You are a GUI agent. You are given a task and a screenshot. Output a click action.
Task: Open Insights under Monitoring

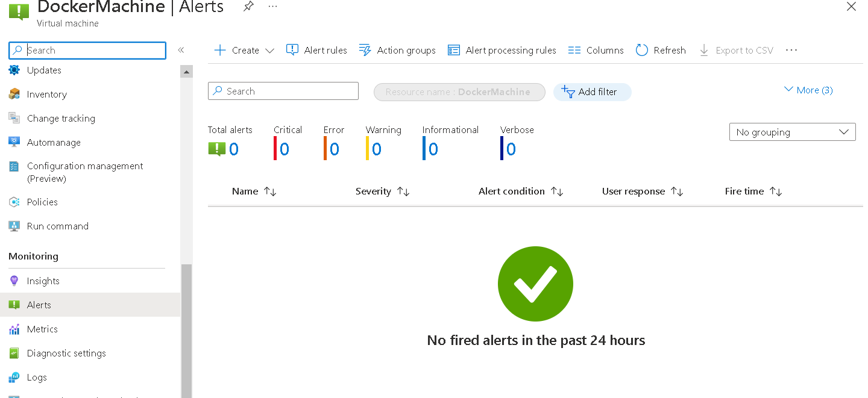43,281
